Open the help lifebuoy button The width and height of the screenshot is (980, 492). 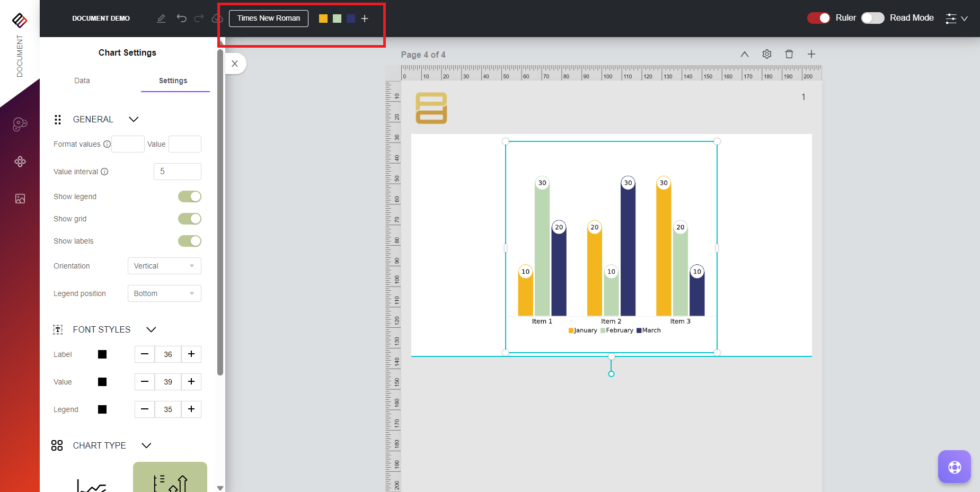[x=954, y=467]
